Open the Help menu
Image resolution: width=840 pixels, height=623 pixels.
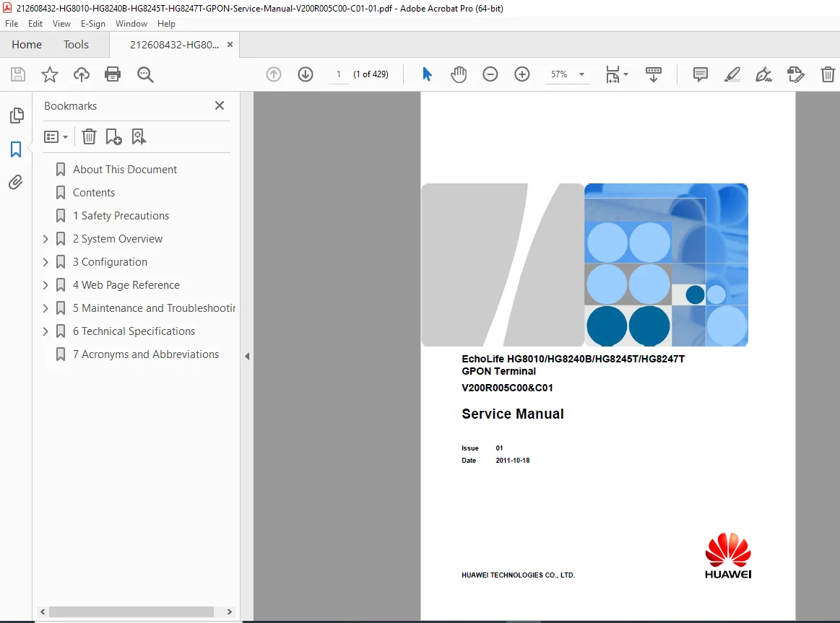166,24
